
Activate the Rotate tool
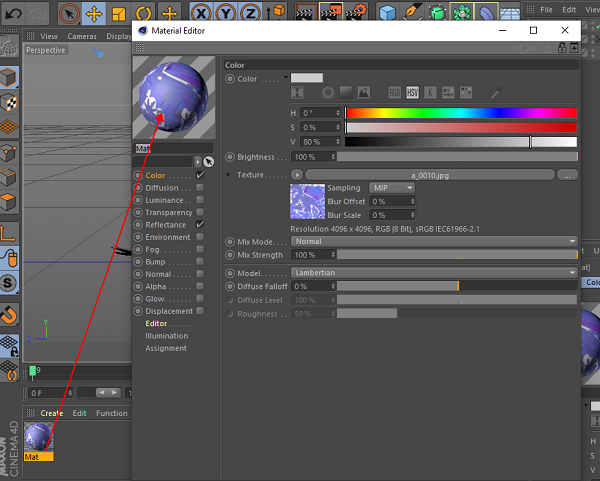(144, 14)
